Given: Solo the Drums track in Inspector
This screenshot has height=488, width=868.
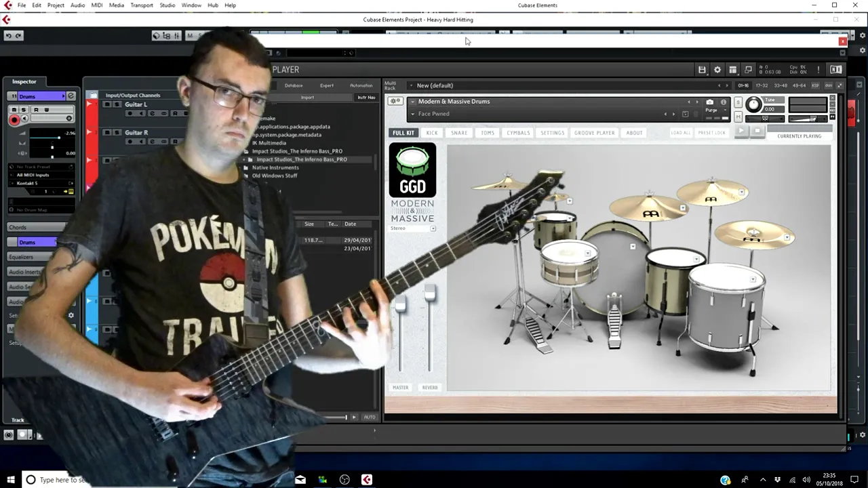Looking at the screenshot, I should [24, 110].
